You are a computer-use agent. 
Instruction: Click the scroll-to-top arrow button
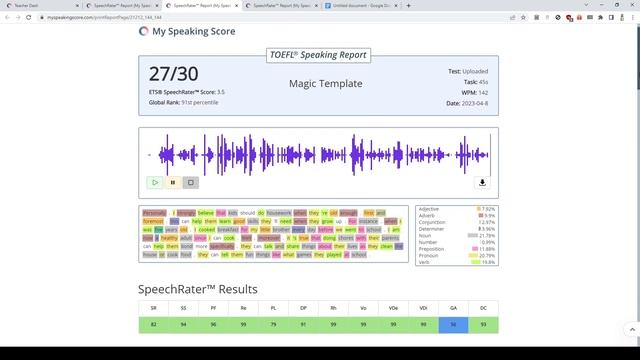[632, 329]
